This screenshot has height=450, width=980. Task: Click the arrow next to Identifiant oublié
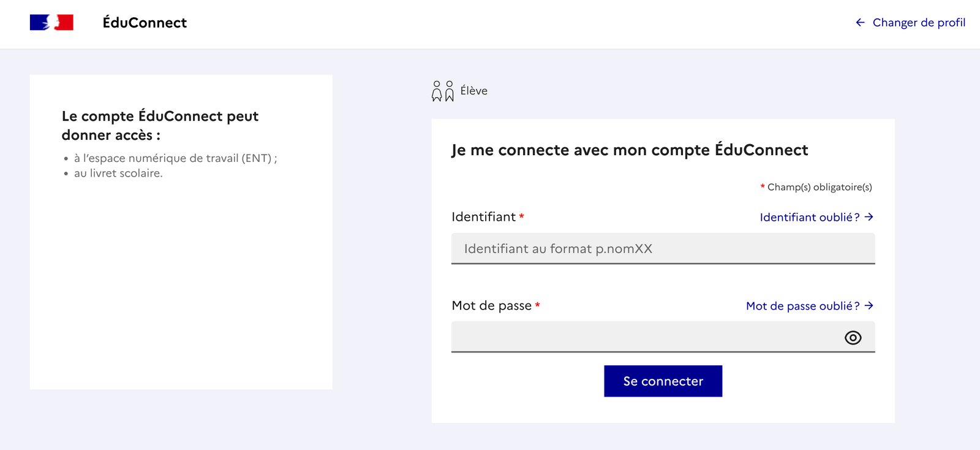(x=869, y=217)
